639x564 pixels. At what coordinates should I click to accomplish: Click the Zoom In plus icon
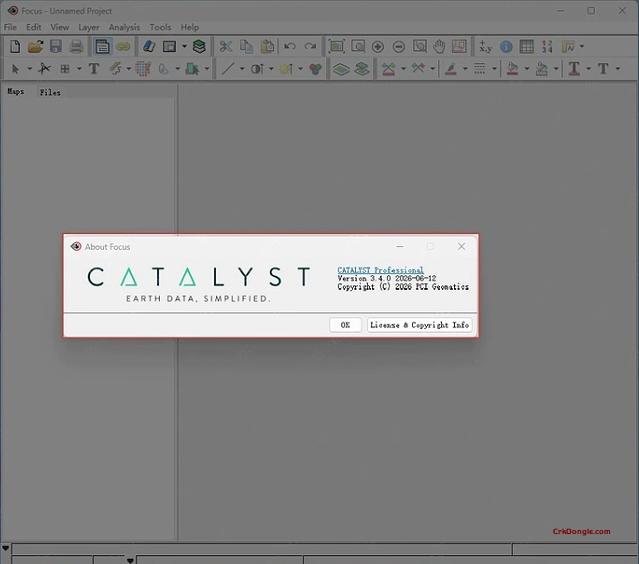pyautogui.click(x=378, y=47)
